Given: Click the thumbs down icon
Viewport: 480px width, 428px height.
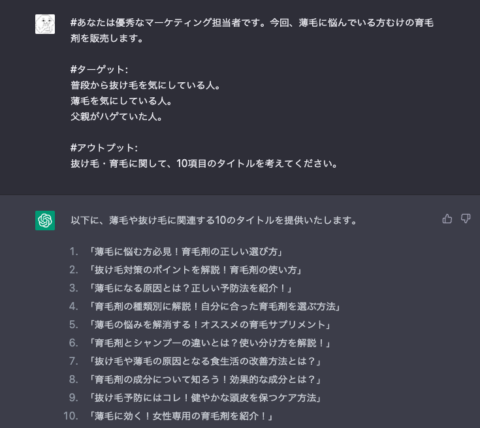Looking at the screenshot, I should [x=466, y=219].
